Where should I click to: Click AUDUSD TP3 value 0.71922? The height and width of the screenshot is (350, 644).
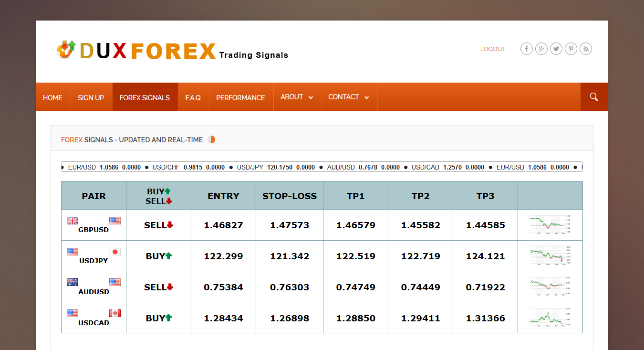click(486, 287)
